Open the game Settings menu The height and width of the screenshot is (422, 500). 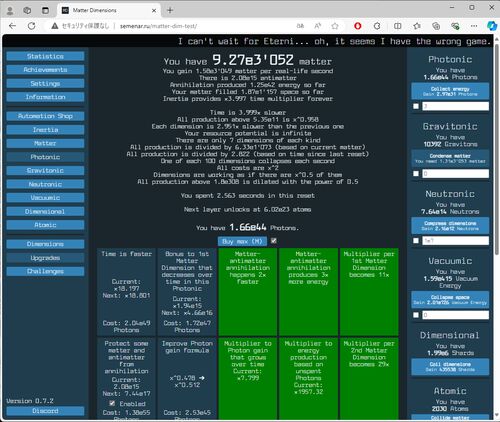[45, 83]
